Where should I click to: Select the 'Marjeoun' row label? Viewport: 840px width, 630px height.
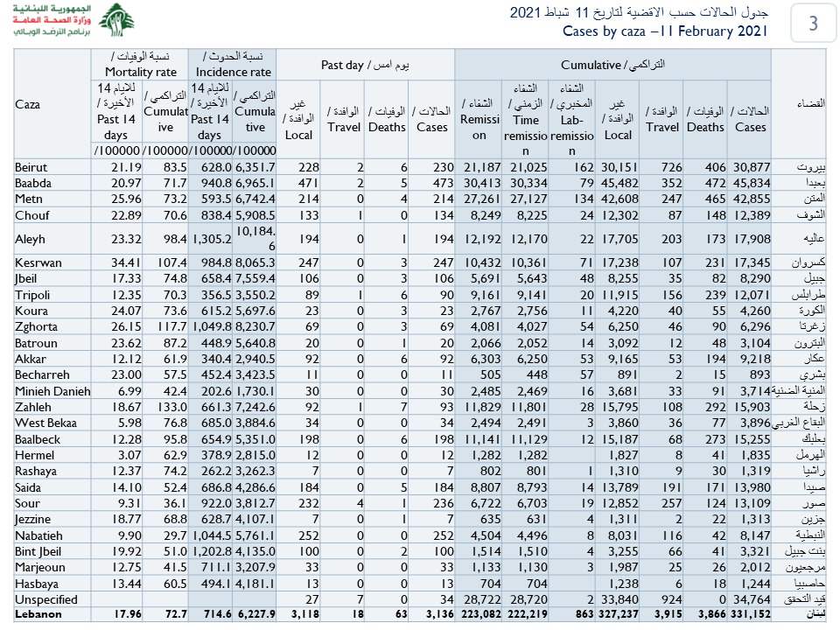39,567
